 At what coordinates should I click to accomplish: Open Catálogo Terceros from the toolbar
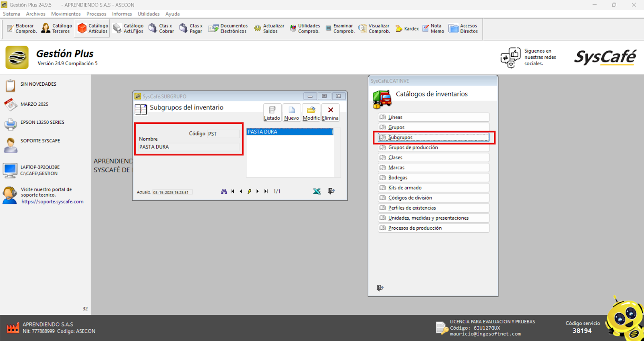point(57,29)
